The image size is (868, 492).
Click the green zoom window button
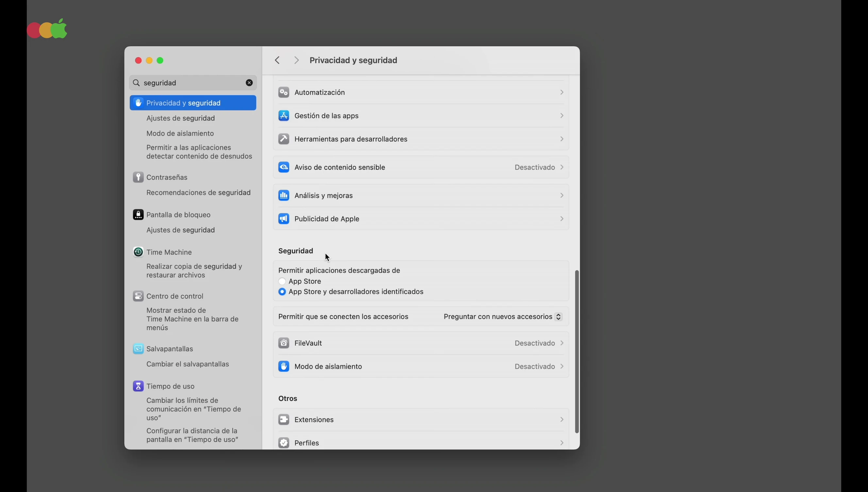coord(160,60)
